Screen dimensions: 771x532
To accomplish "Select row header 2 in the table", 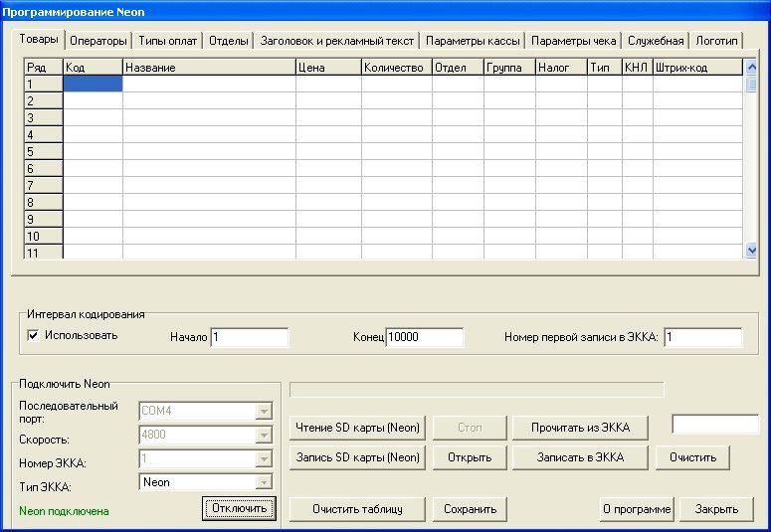I will point(44,100).
